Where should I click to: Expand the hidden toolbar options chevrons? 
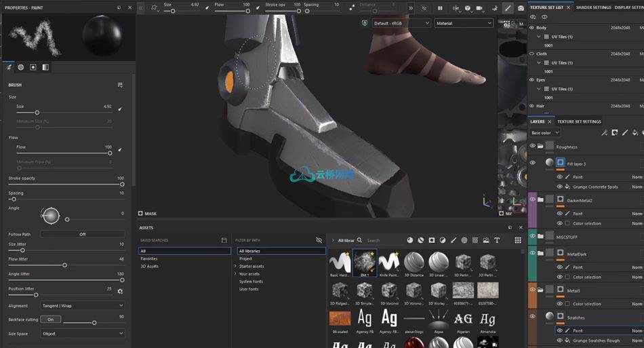tap(411, 8)
